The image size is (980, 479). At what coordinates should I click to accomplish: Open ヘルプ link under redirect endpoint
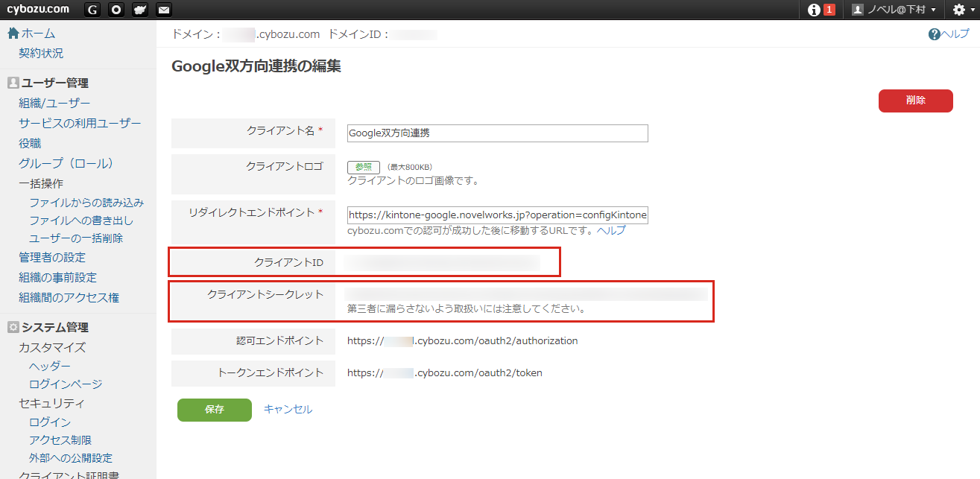point(611,230)
